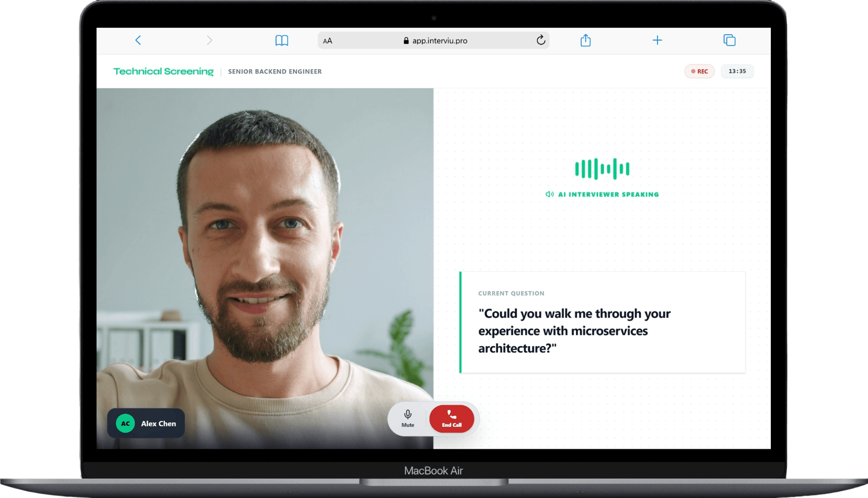Click the Current Question heading

click(x=511, y=293)
